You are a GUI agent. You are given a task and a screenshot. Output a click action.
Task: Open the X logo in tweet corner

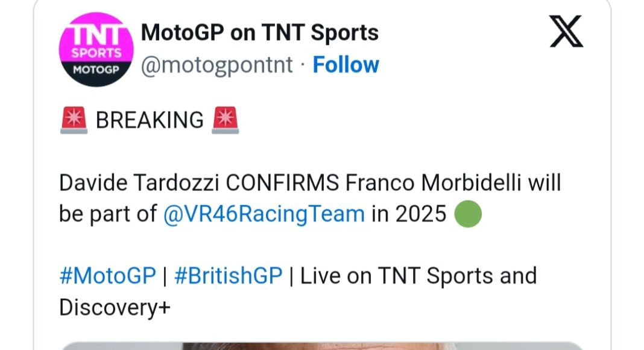(x=566, y=32)
